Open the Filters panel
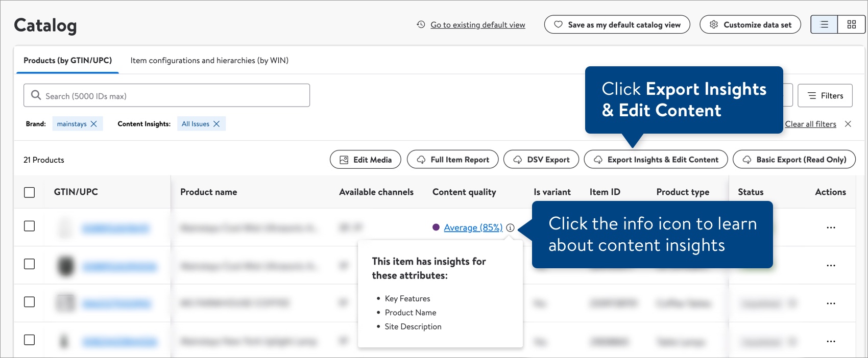The image size is (868, 358). coord(825,96)
